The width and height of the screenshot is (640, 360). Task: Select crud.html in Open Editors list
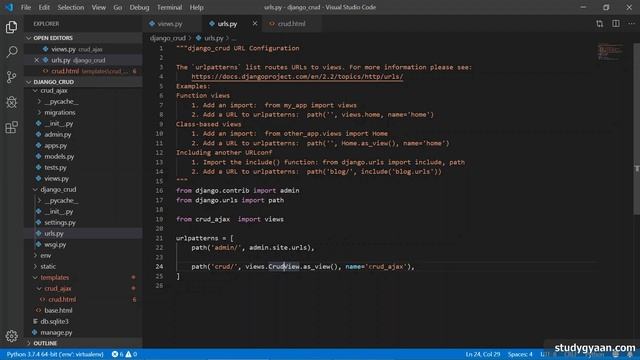pos(83,71)
